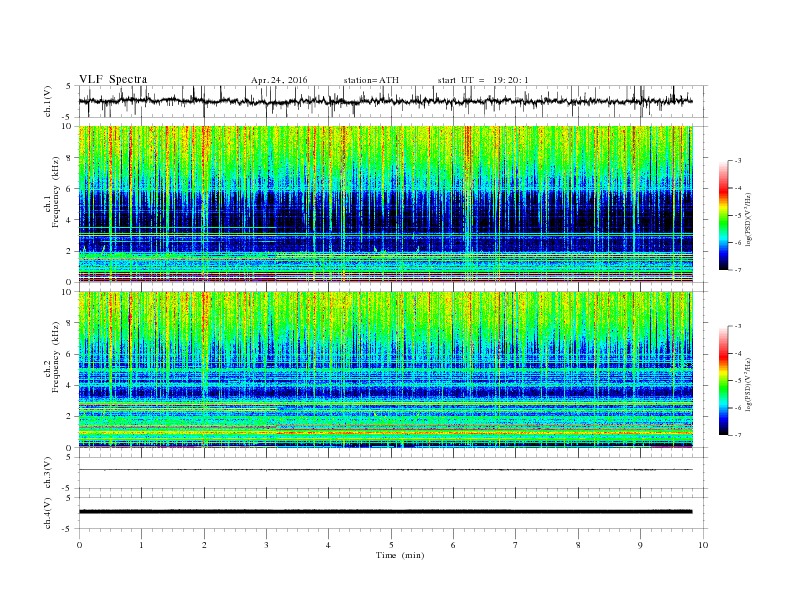The image size is (792, 612).
Task: Click time axis tick label 8
Action: click(578, 545)
